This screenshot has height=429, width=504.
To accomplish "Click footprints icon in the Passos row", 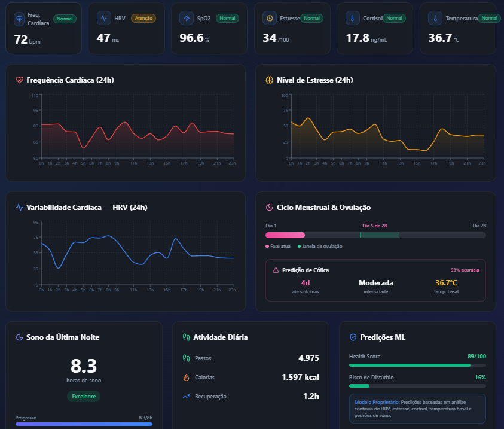I will 186,358.
